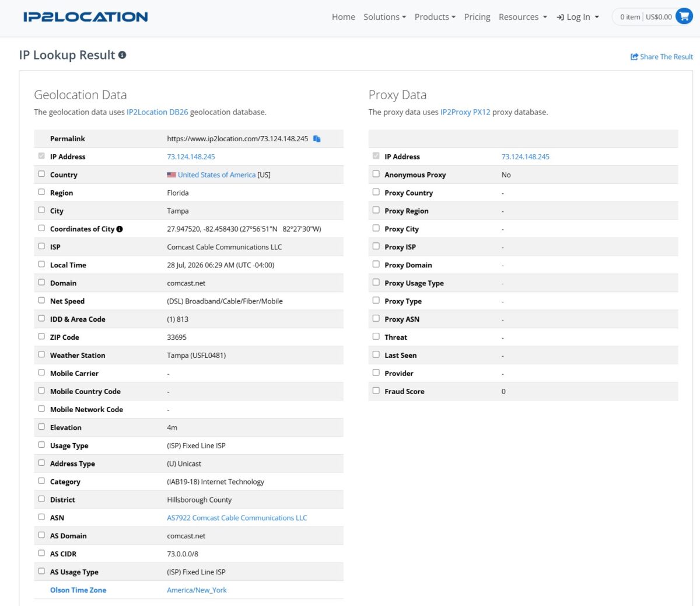700x606 pixels.
Task: Check the Proxy Type checkbox
Action: click(376, 301)
